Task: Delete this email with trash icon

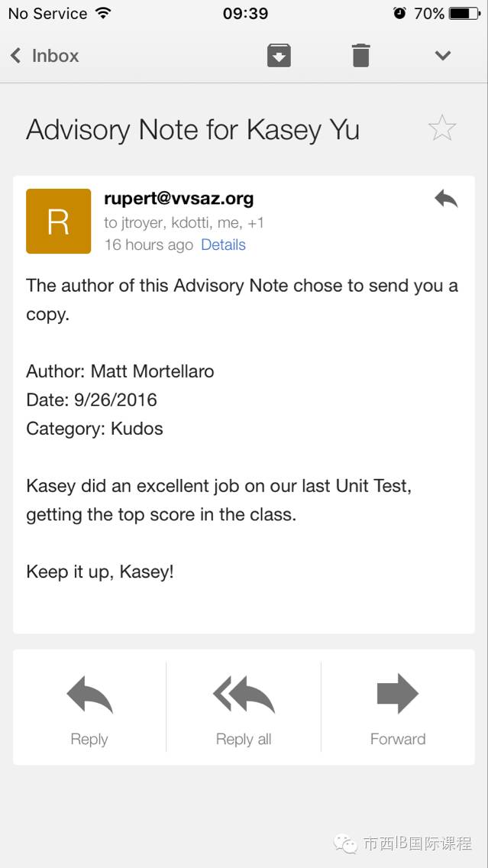Action: (360, 55)
